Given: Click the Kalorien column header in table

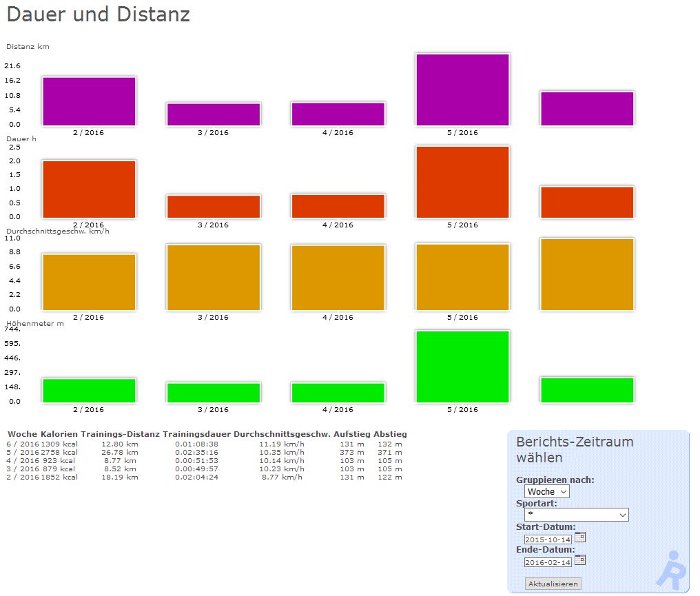Looking at the screenshot, I should point(59,434).
